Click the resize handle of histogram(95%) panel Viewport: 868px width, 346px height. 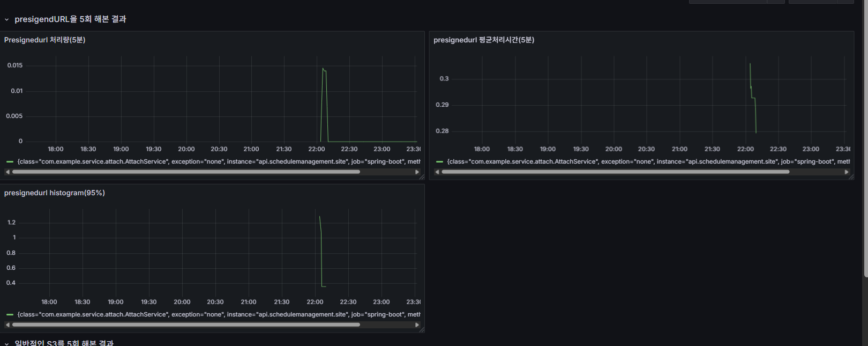tap(422, 330)
